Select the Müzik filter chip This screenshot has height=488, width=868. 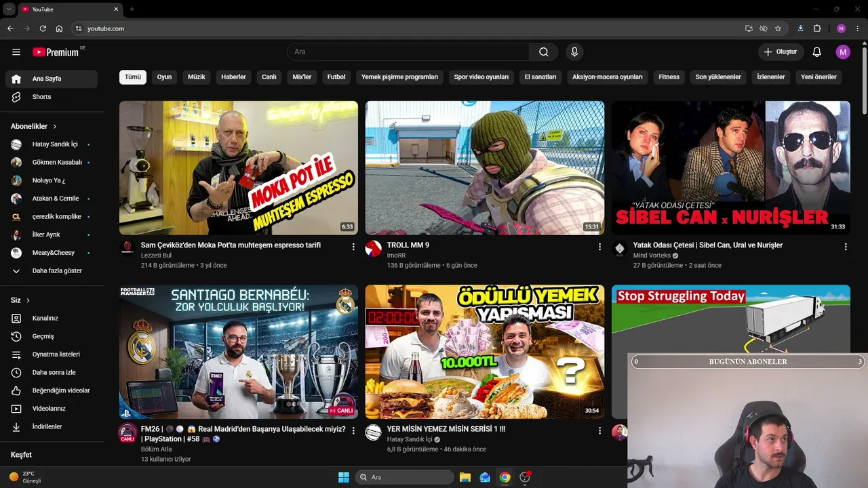point(196,77)
